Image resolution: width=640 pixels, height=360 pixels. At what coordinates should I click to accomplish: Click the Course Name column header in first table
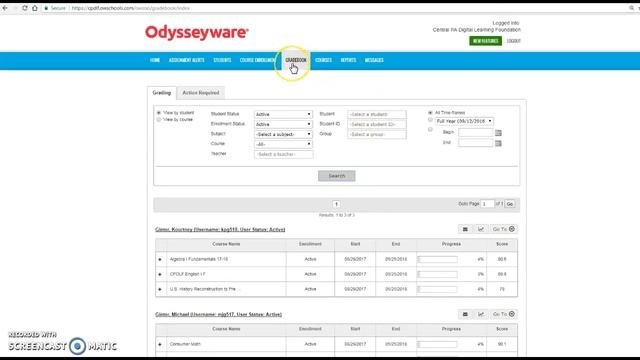[226, 244]
